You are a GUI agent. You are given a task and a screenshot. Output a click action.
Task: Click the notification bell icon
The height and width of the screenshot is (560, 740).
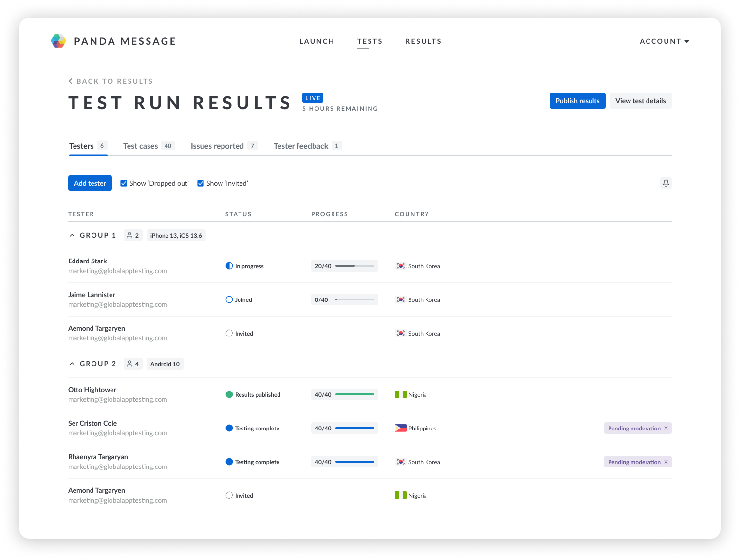[666, 183]
